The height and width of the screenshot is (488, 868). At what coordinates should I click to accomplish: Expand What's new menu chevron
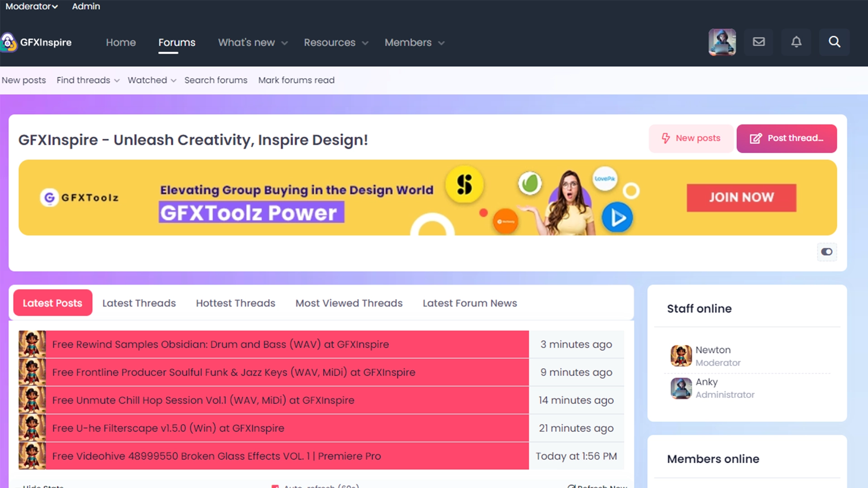[284, 43]
